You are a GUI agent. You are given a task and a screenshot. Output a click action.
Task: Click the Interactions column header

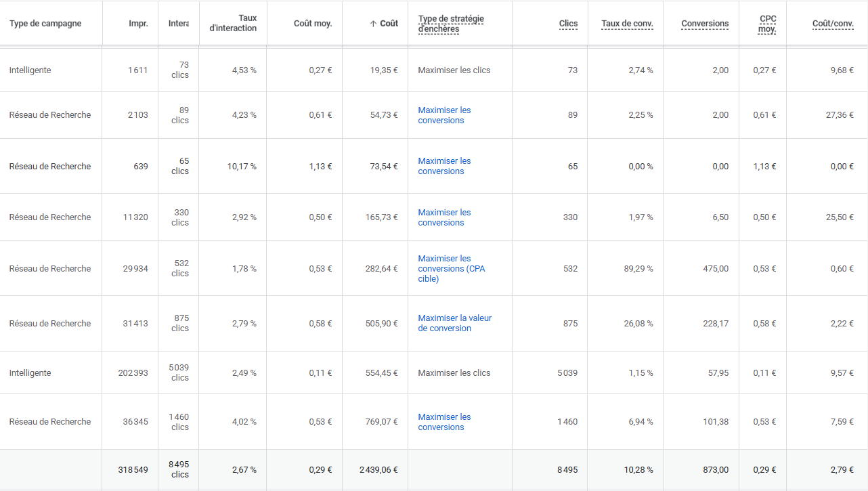pyautogui.click(x=177, y=23)
